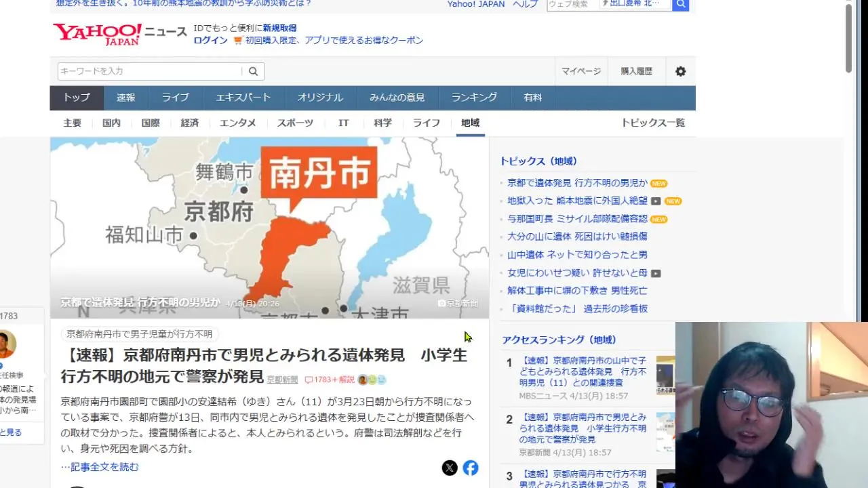
Task: Open topic 地獄入った 熊本地震に外国人絶望
Action: 578,201
